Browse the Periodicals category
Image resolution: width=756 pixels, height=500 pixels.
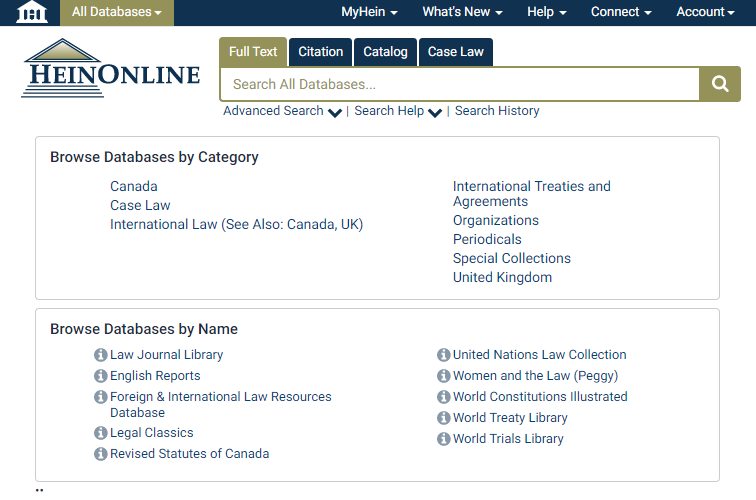click(487, 240)
